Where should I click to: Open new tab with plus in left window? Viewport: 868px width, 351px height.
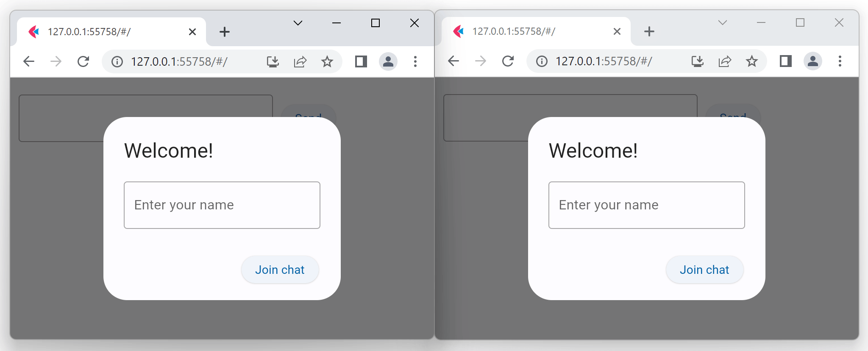coord(225,32)
